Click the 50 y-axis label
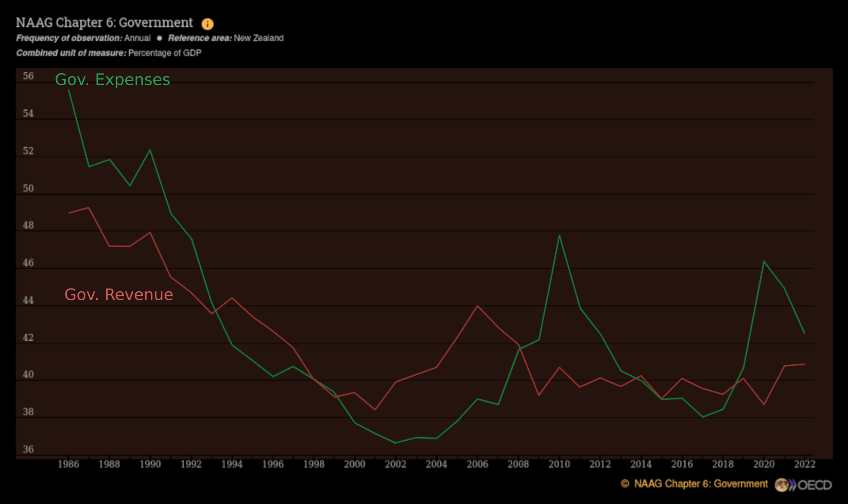Viewport: 848px width, 504px height. [x=28, y=188]
